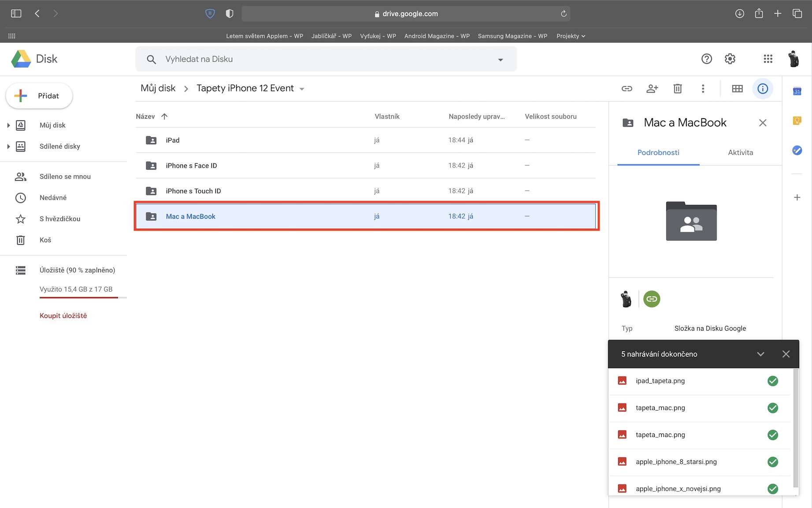Screen dimensions: 812x508
Task: Open the Projekty bookmarks menu
Action: (x=571, y=36)
